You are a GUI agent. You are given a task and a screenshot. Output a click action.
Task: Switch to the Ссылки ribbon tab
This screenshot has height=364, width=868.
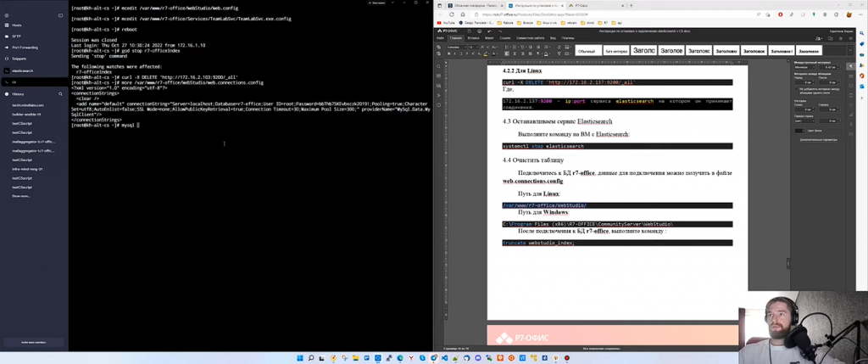(505, 37)
